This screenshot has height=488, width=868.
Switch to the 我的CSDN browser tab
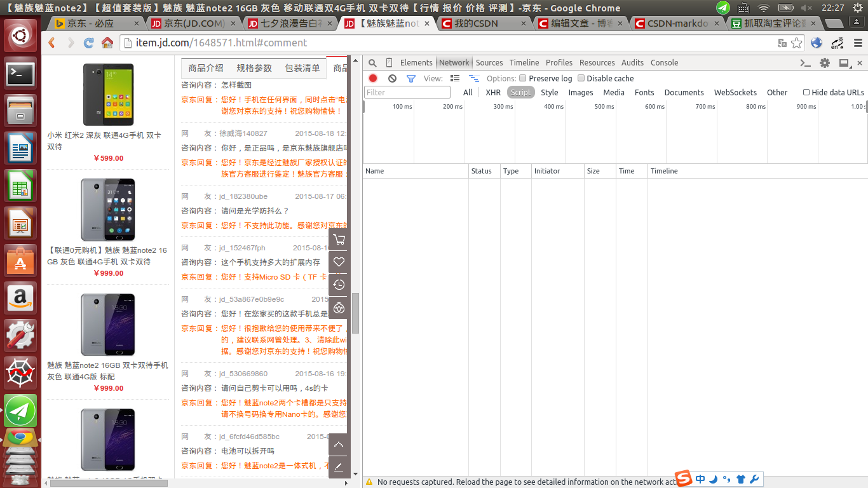tap(483, 23)
